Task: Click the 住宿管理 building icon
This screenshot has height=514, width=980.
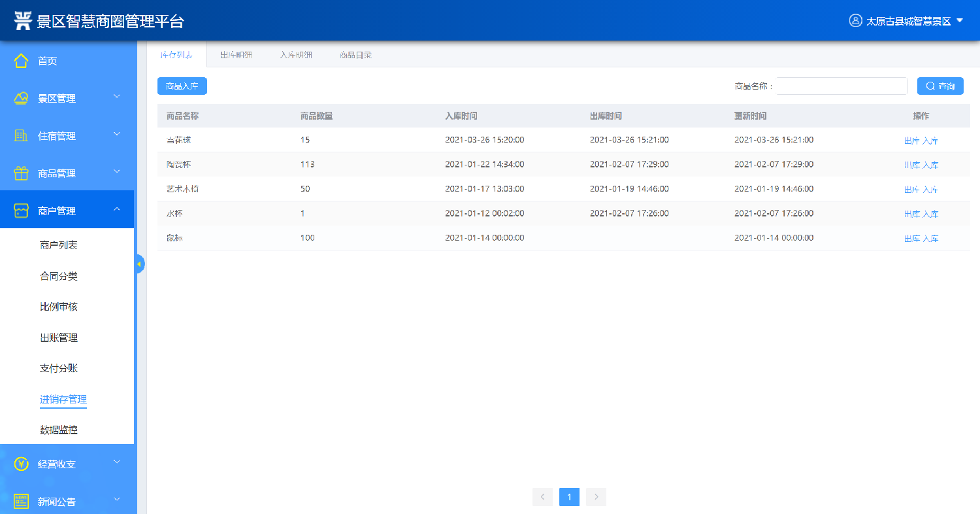Action: pos(22,136)
